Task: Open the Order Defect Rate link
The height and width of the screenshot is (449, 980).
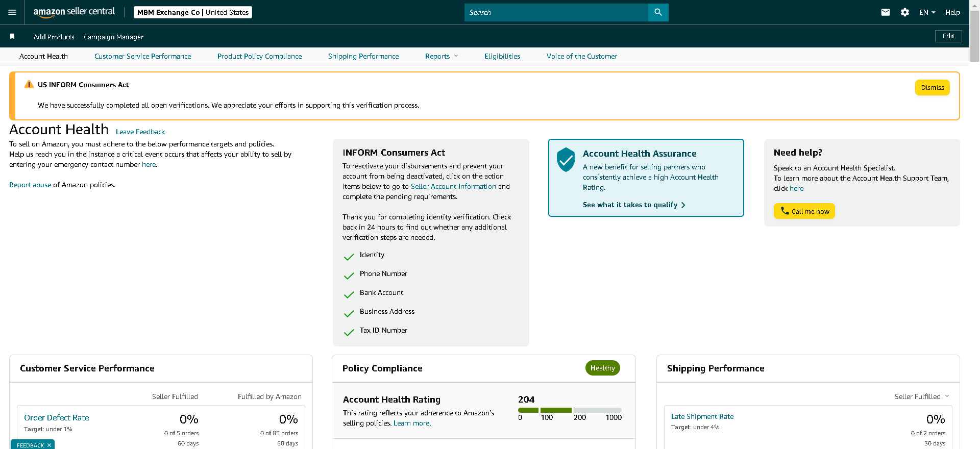Action: click(57, 417)
